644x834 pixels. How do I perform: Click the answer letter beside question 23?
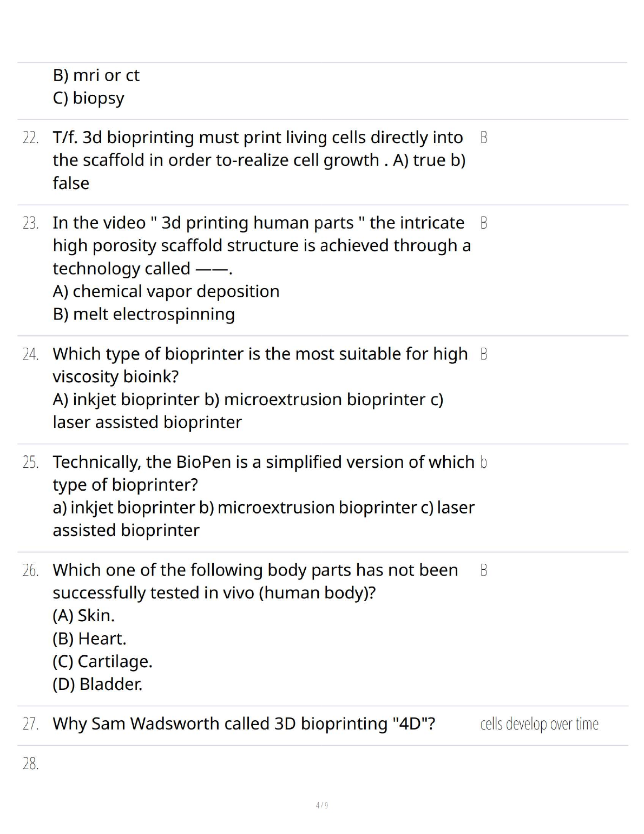[483, 223]
